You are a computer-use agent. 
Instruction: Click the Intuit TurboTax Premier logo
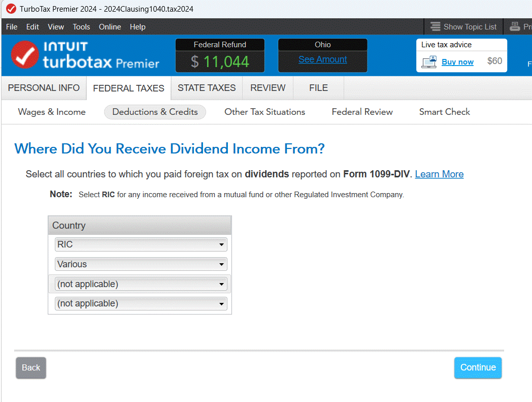click(85, 55)
